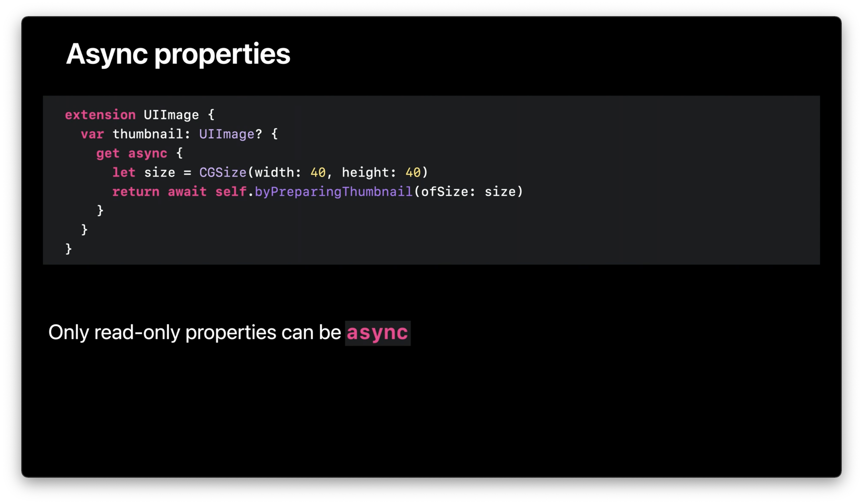
Task: Click the "thumbnail" property name
Action: click(147, 134)
